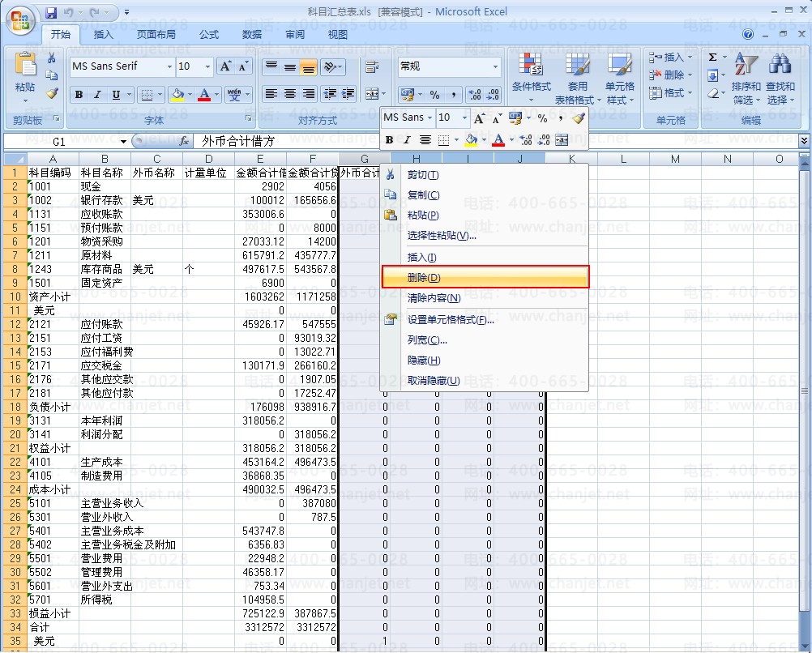This screenshot has width=812, height=653.
Task: Click the percent style button in the ribbon
Action: pos(434,95)
